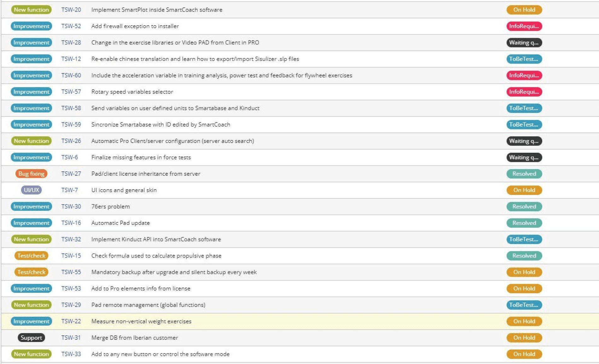
Task: Click the Bug fixing label for TSW-27
Action: click(x=31, y=173)
